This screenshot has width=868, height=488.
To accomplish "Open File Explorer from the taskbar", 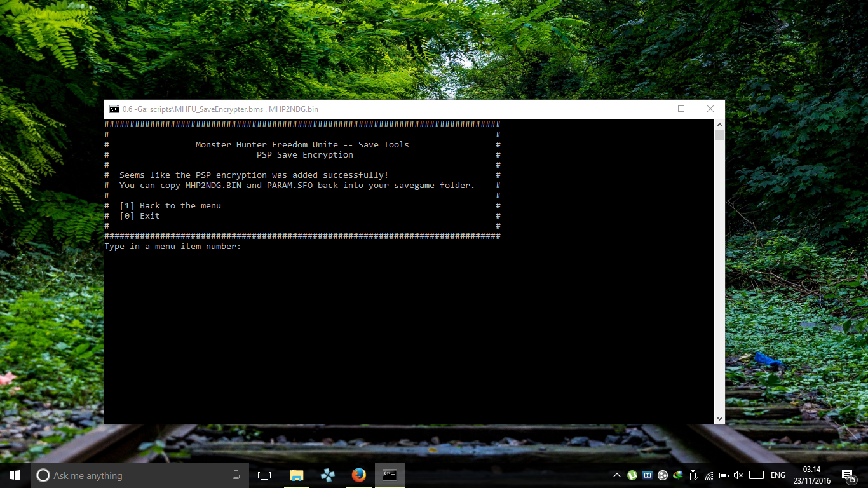I will coord(296,475).
